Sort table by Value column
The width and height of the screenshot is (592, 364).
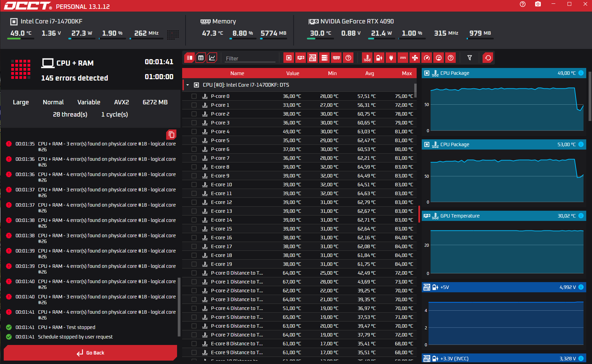(x=293, y=73)
